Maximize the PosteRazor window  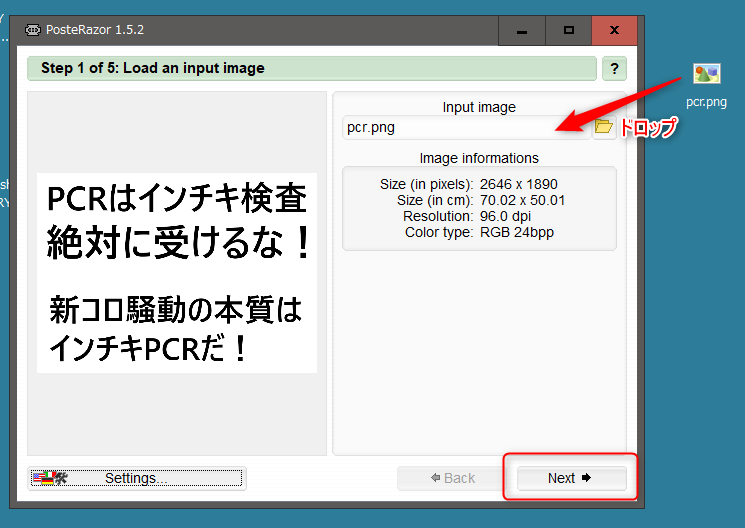pyautogui.click(x=568, y=30)
